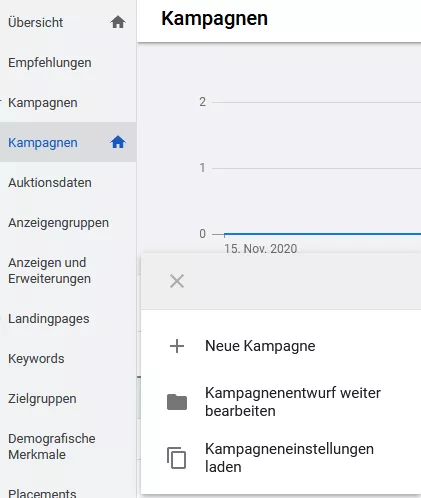Viewport: 421px width, 498px height.
Task: Click the folder icon for Kampagnenentwurf
Action: [x=177, y=402]
